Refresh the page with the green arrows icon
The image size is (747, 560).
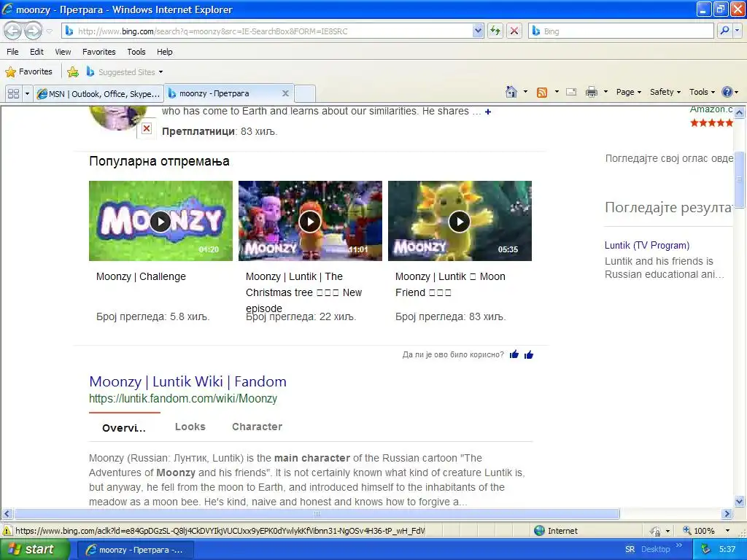495,31
